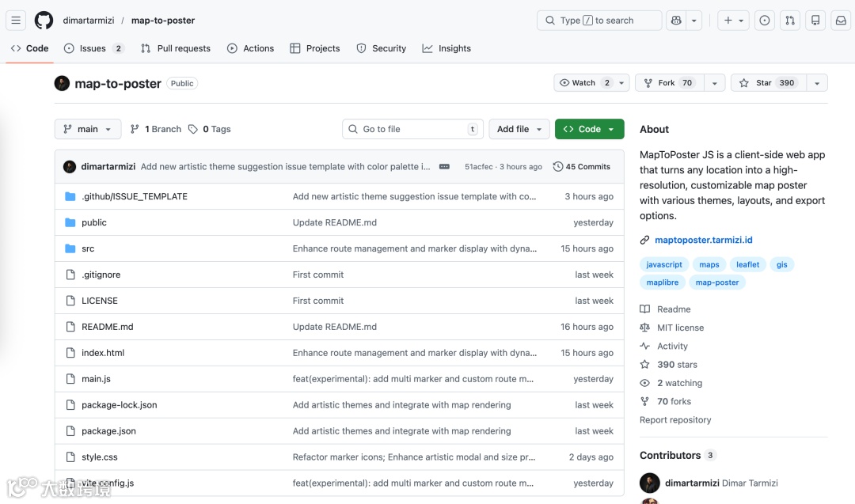Click the map-to-poster breadcrumb link
The image size is (855, 504).
point(162,20)
